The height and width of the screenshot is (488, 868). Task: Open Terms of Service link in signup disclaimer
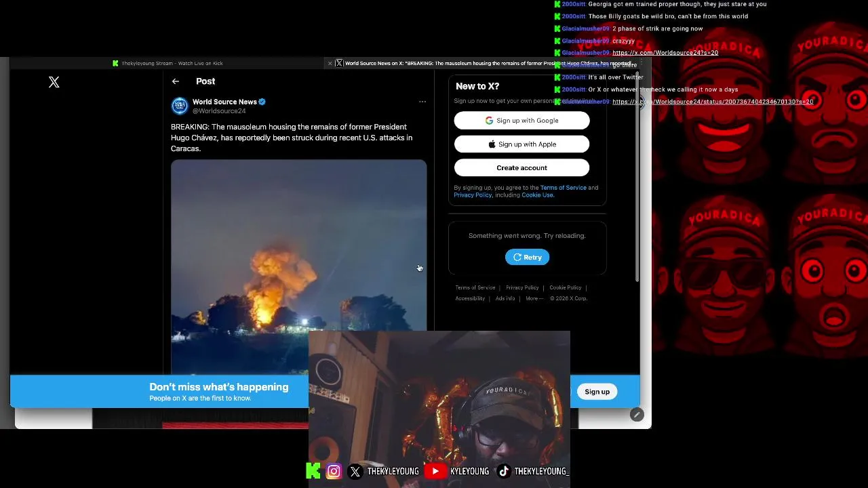563,188
